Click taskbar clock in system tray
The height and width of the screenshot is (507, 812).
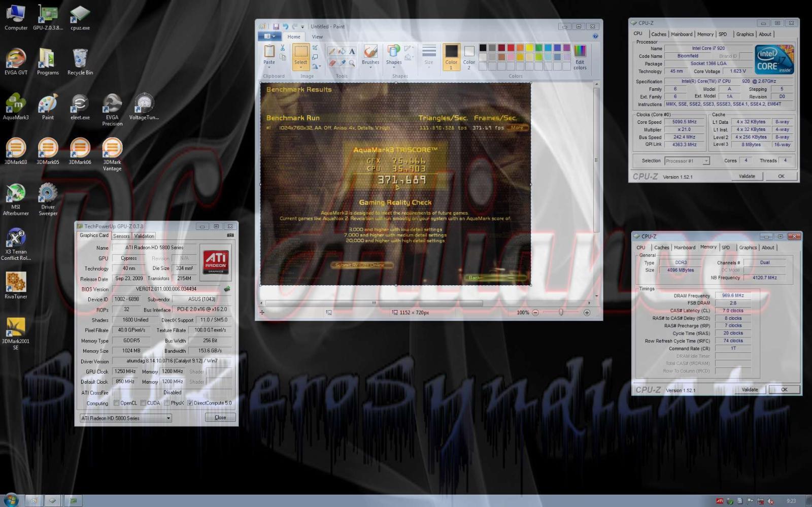[x=791, y=501]
